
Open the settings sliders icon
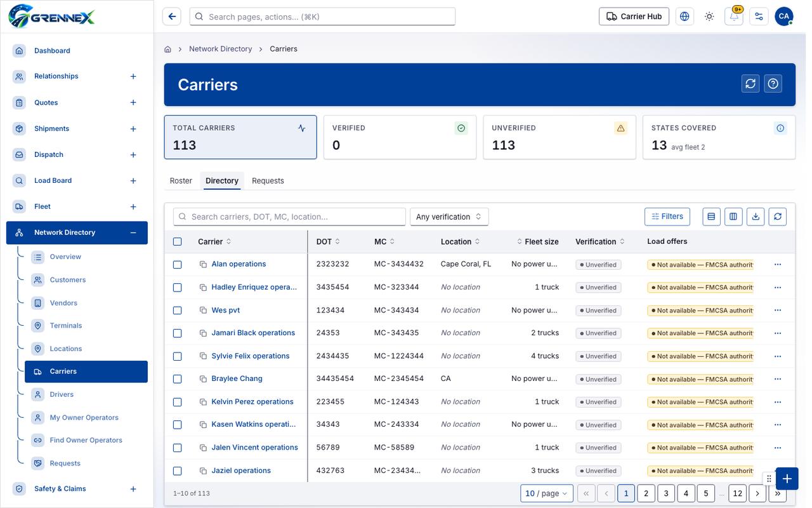(x=759, y=17)
